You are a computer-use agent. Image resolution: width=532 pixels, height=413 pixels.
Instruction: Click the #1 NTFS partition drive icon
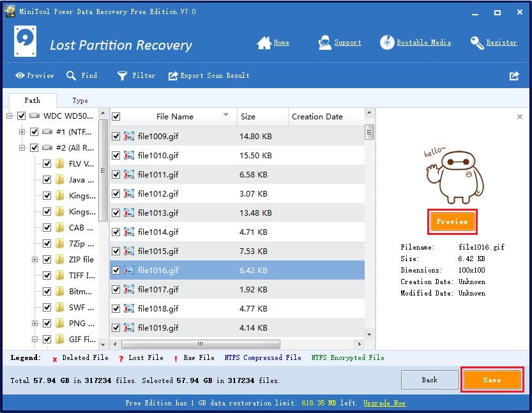(47, 131)
